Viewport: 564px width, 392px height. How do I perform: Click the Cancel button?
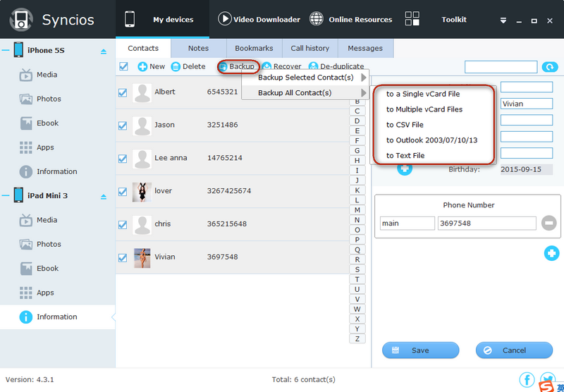(514, 350)
